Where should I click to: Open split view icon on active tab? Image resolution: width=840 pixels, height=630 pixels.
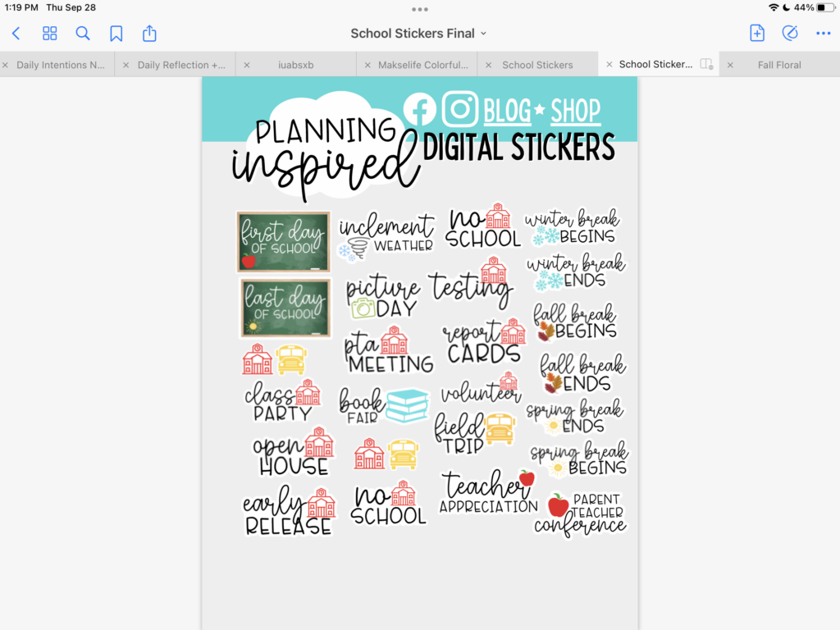pos(706,64)
